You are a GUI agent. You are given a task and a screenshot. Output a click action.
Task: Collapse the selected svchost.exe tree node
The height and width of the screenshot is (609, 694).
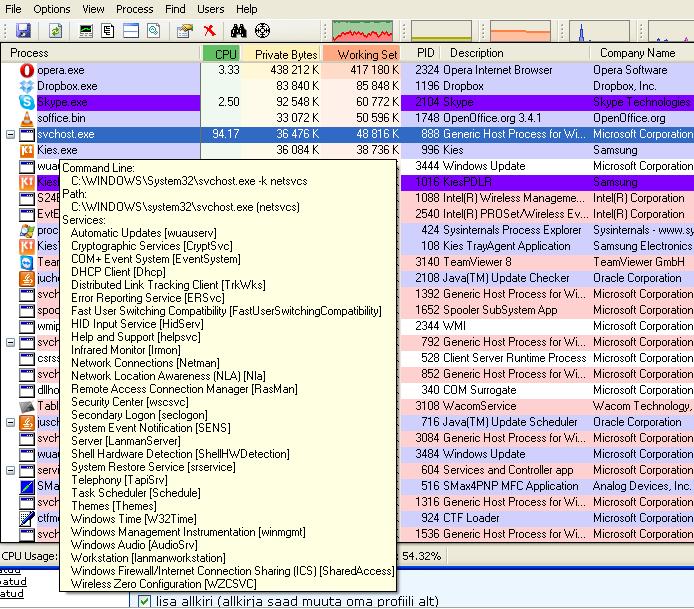click(11, 134)
